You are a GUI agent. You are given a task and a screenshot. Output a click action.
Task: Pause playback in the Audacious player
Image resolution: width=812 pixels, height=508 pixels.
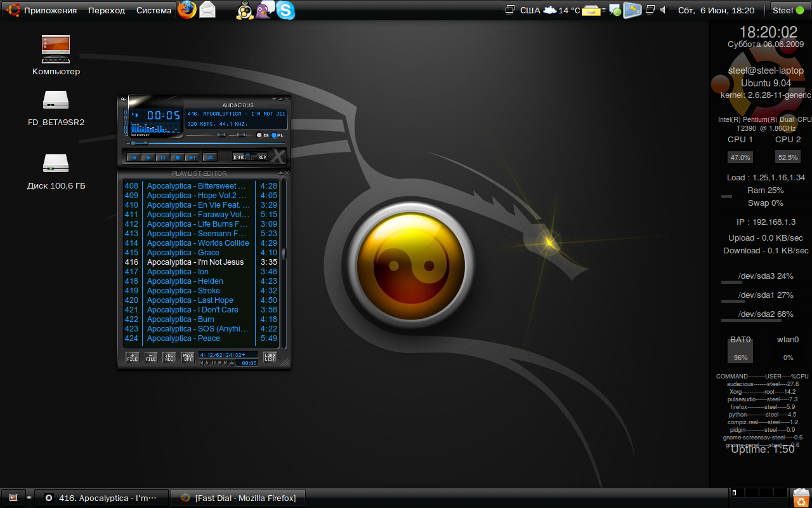coord(162,157)
